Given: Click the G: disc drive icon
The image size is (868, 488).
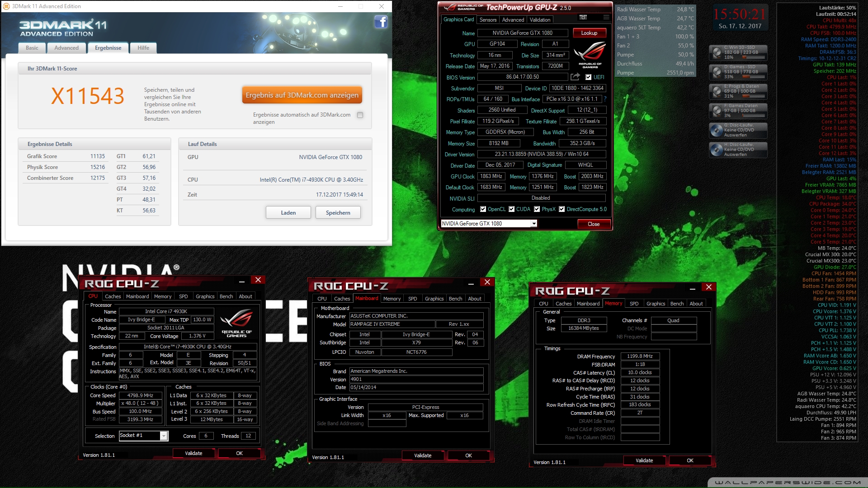Looking at the screenshot, I should [x=717, y=130].
